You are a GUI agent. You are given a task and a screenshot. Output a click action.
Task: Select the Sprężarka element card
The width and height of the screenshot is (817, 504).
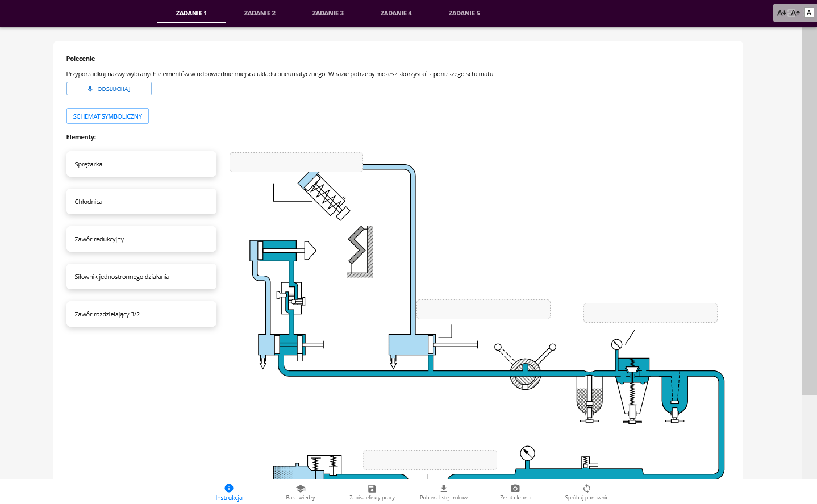(141, 164)
